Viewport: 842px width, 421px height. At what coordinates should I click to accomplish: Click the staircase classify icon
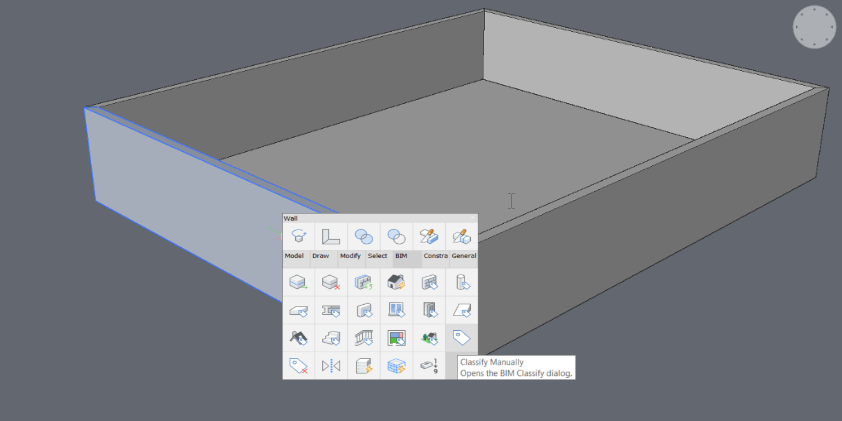coord(331,337)
